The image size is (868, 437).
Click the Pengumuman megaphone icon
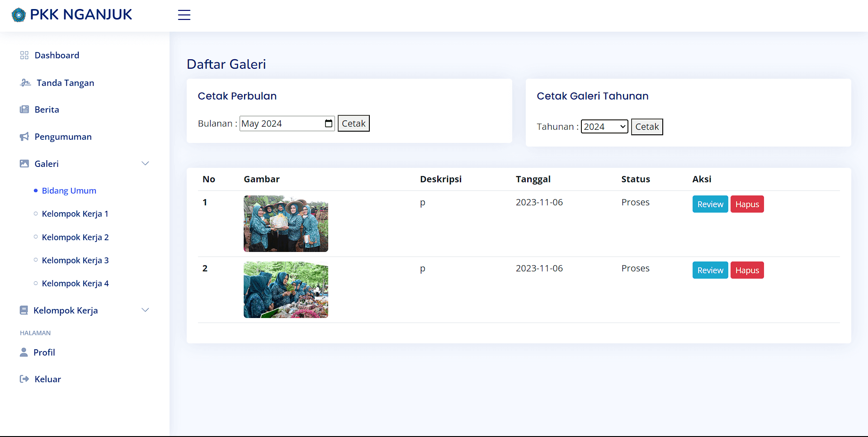24,137
